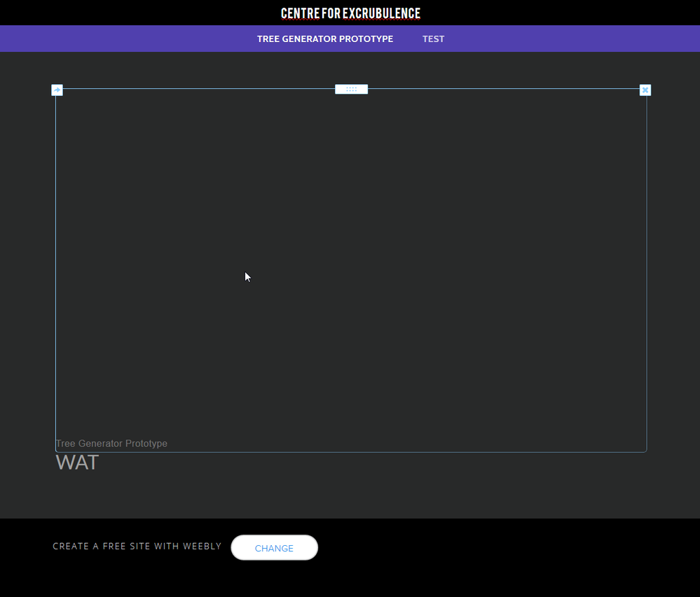Click the Centre for Excrubulence site title
700x597 pixels.
click(350, 13)
